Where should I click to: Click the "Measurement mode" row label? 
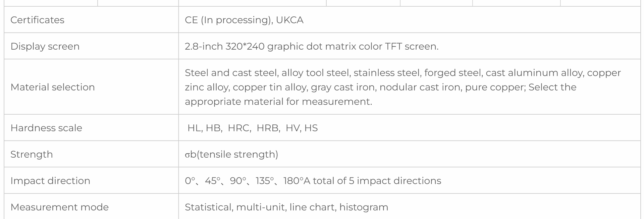coord(59,207)
